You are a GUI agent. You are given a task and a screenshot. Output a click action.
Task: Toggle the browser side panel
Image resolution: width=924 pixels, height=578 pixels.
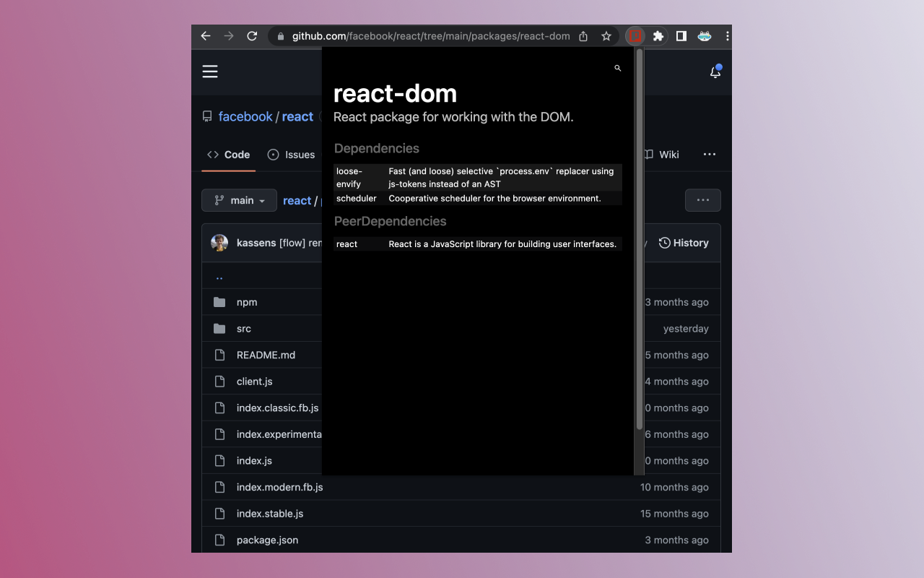point(681,36)
